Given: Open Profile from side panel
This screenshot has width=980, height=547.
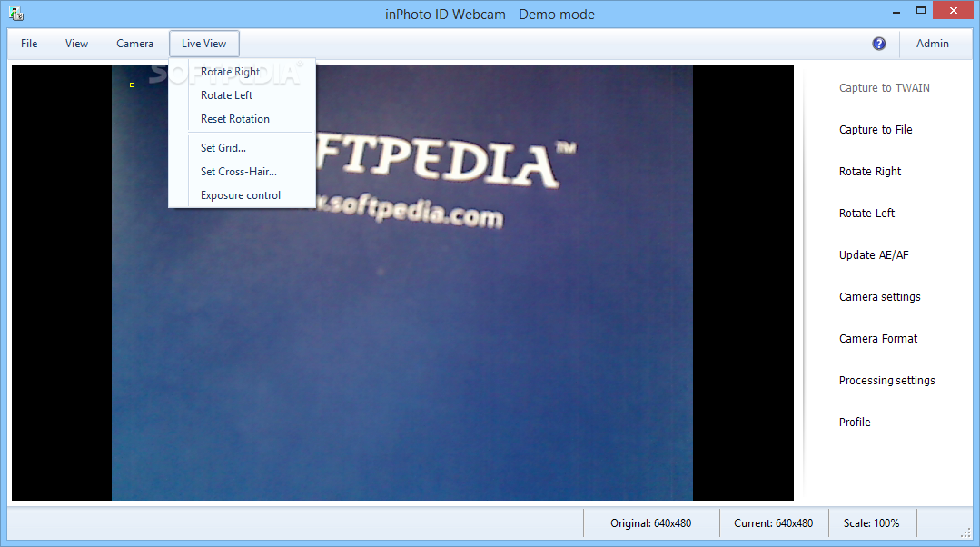Looking at the screenshot, I should (x=855, y=423).
